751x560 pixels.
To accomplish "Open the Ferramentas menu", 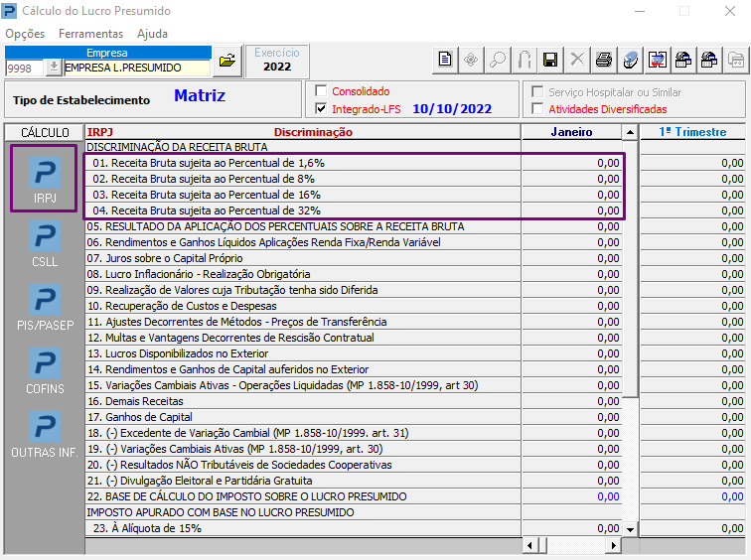I will point(91,34).
